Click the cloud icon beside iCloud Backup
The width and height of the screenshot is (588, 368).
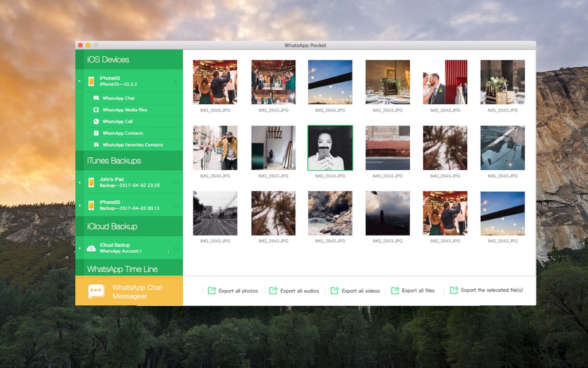91,248
